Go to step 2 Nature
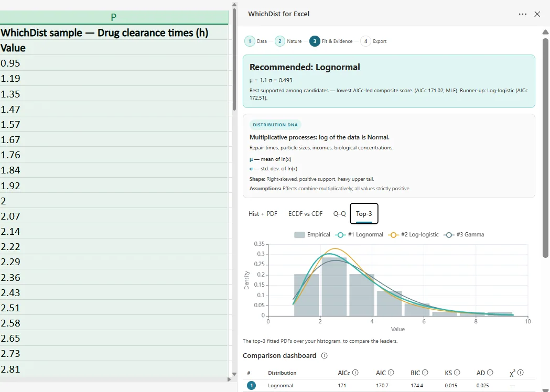 coord(288,41)
